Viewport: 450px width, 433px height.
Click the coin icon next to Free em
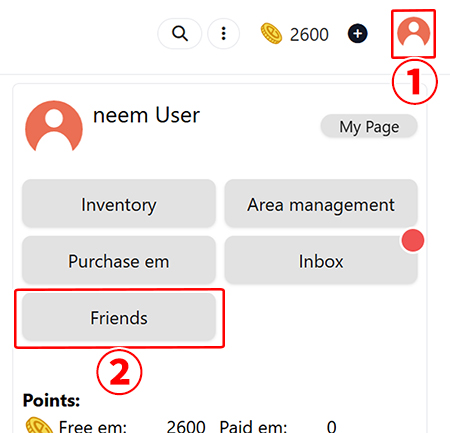click(x=39, y=426)
